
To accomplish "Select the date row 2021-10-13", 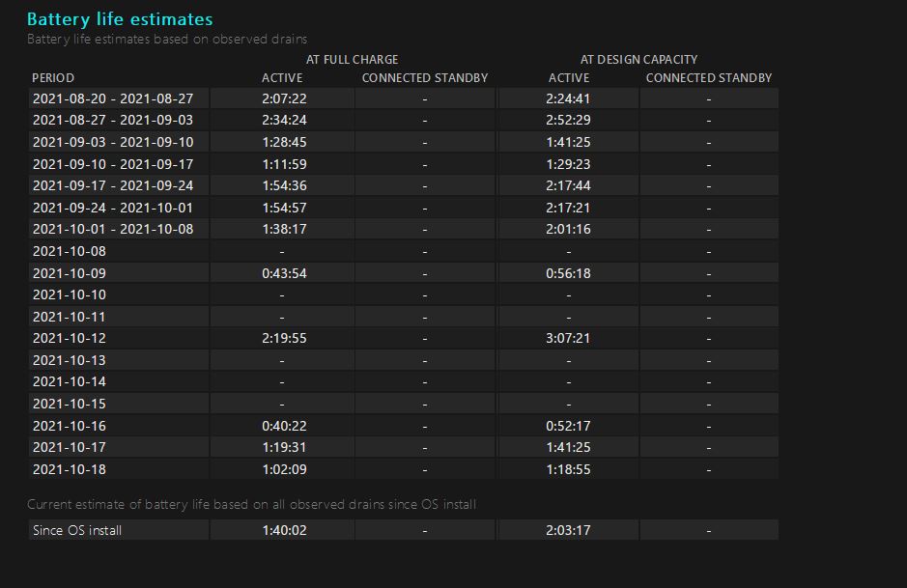I will point(70,359).
